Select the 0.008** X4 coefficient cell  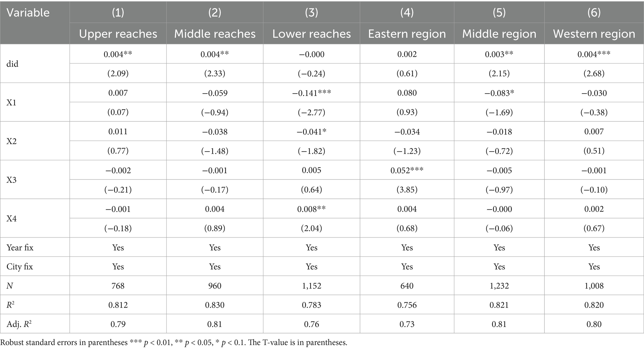click(x=311, y=209)
